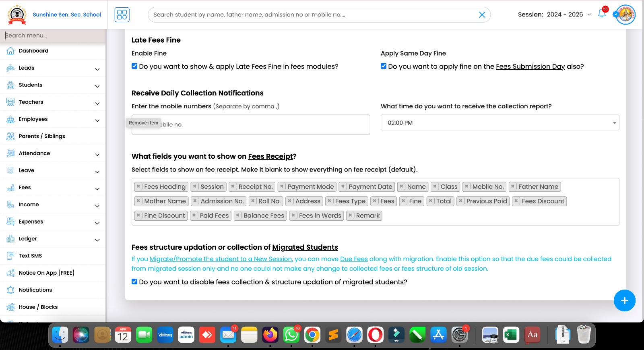Screen dimensions: 644x350
Task: Open the notifications bell icon
Action: [602, 14]
